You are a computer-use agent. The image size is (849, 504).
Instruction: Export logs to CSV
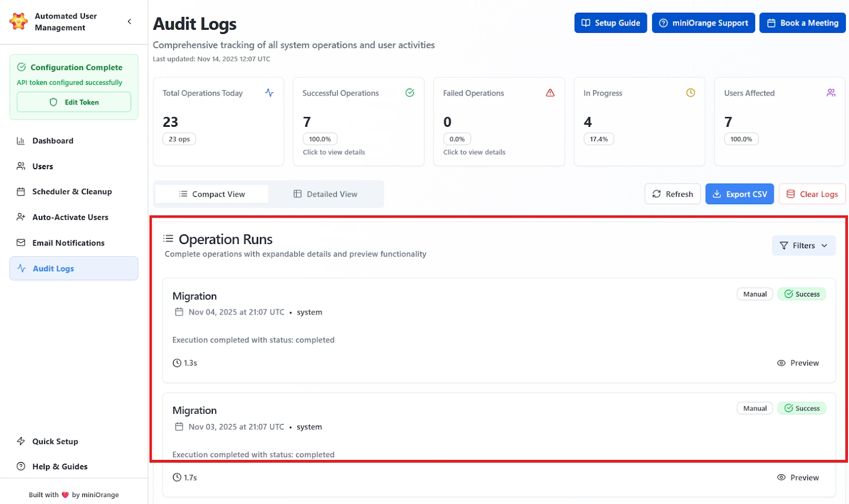739,194
